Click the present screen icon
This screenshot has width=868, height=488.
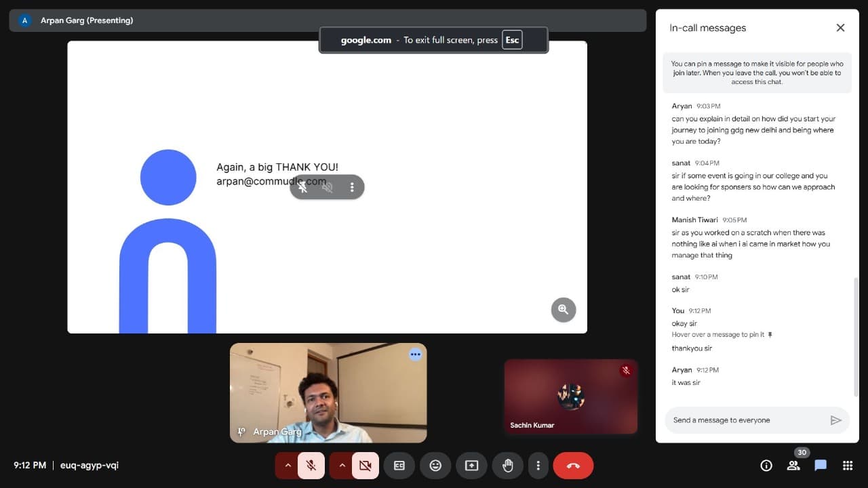pos(471,466)
